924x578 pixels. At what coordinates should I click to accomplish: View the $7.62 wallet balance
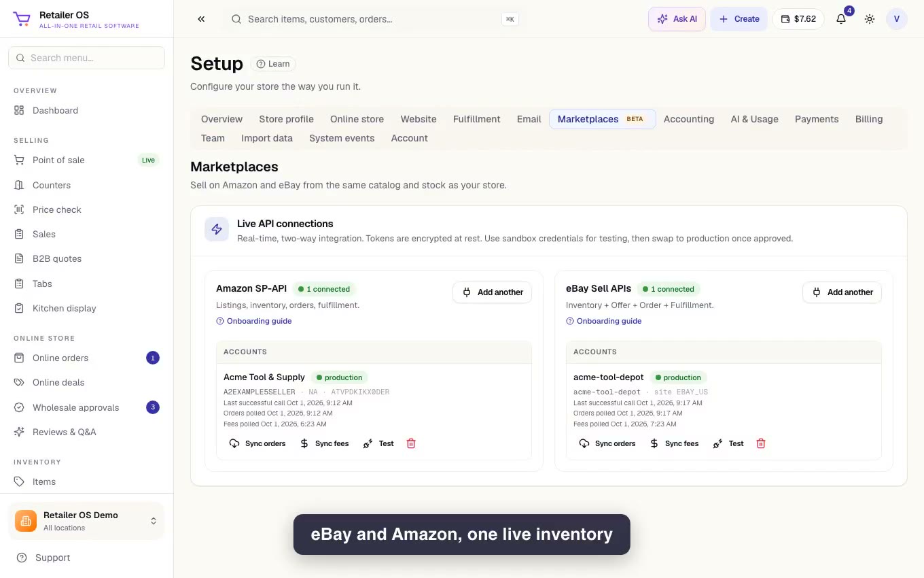coord(798,19)
